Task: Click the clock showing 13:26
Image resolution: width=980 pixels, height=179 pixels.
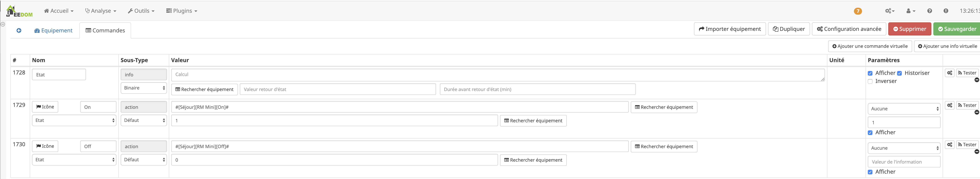Action: tap(969, 11)
